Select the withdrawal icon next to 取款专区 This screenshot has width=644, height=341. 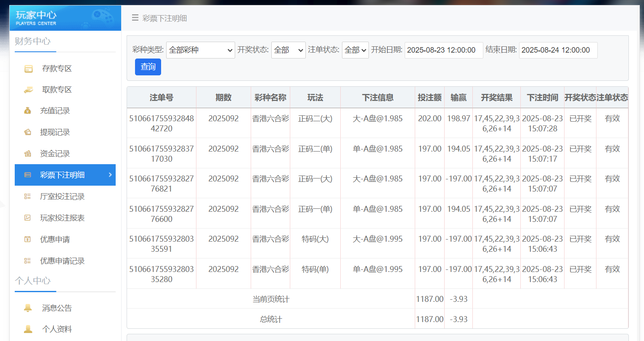(28, 89)
